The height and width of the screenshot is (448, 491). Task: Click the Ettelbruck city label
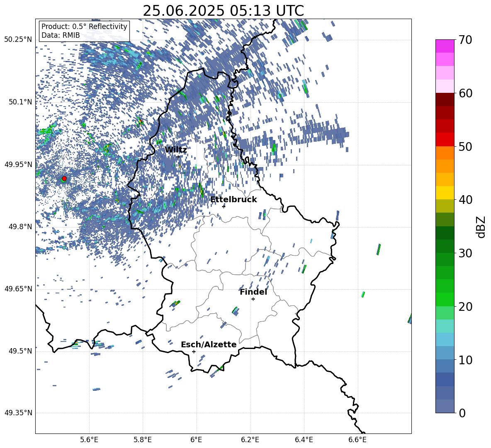[233, 200]
